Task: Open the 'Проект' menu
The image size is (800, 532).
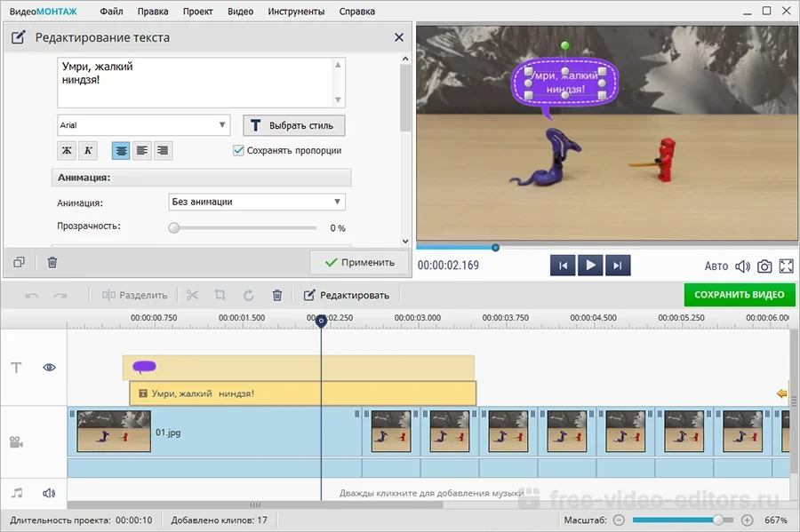Action: pos(197,12)
